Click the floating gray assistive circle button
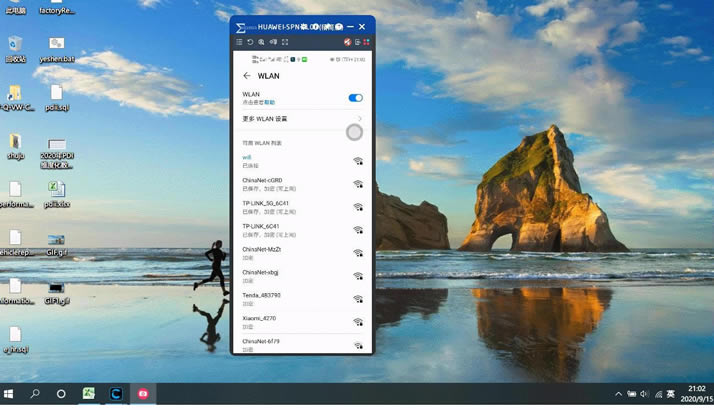The image size is (714, 410). coord(354,133)
